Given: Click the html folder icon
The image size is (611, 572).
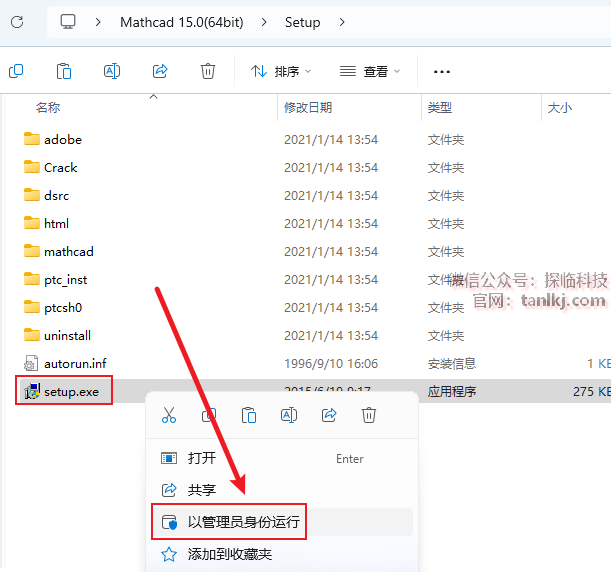Looking at the screenshot, I should tap(32, 223).
